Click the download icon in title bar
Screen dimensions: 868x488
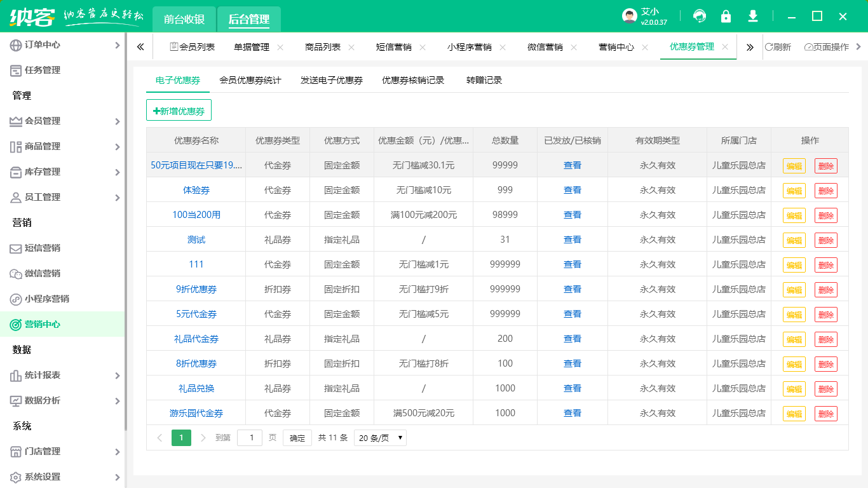click(752, 16)
